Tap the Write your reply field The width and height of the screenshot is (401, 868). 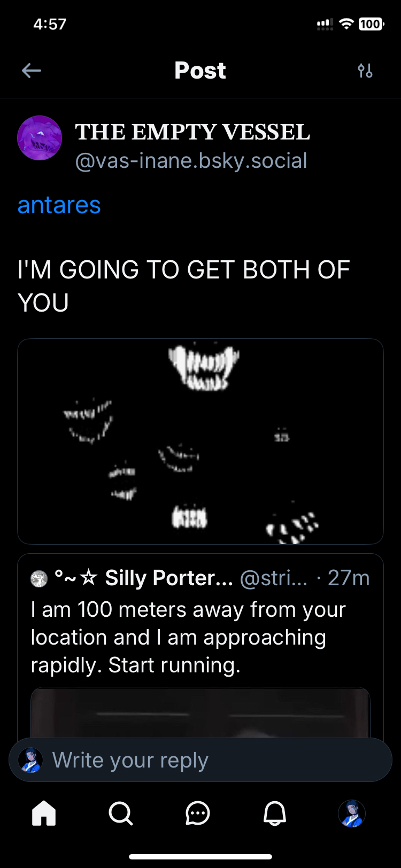(200, 760)
